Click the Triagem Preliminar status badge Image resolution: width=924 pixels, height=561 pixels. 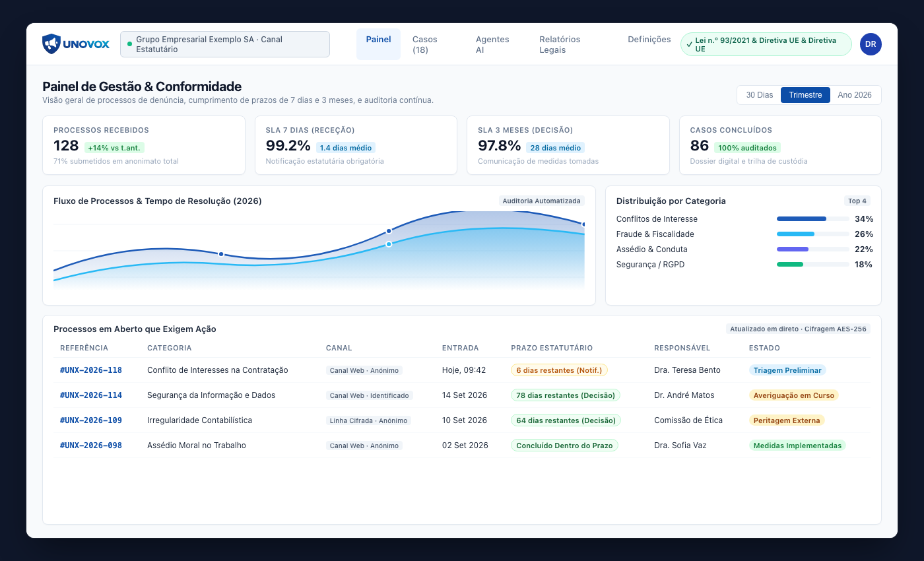click(x=787, y=370)
